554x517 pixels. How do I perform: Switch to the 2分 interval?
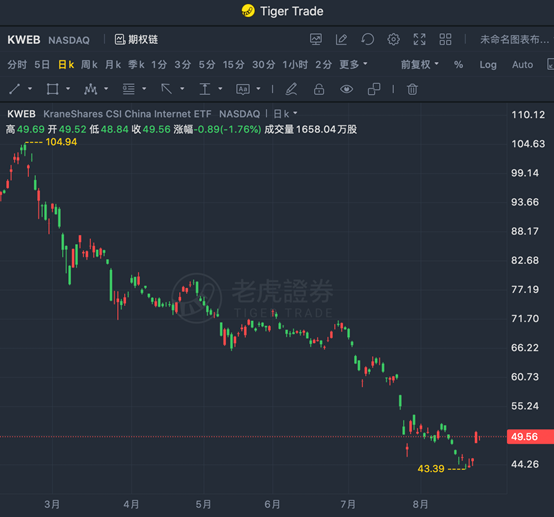324,65
